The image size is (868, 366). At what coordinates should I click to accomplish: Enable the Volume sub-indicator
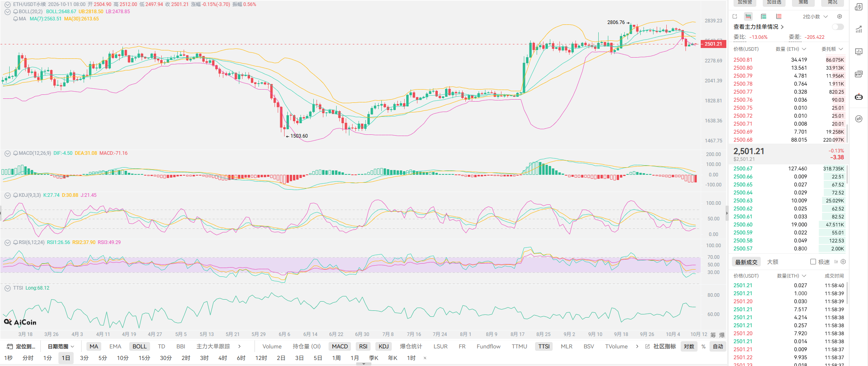pyautogui.click(x=272, y=346)
